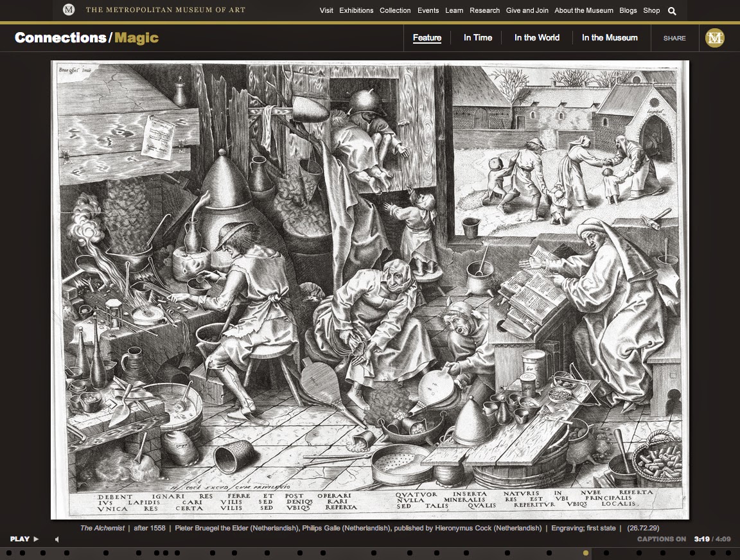The height and width of the screenshot is (560, 740).
Task: Switch to the In the Museum tab
Action: 610,38
